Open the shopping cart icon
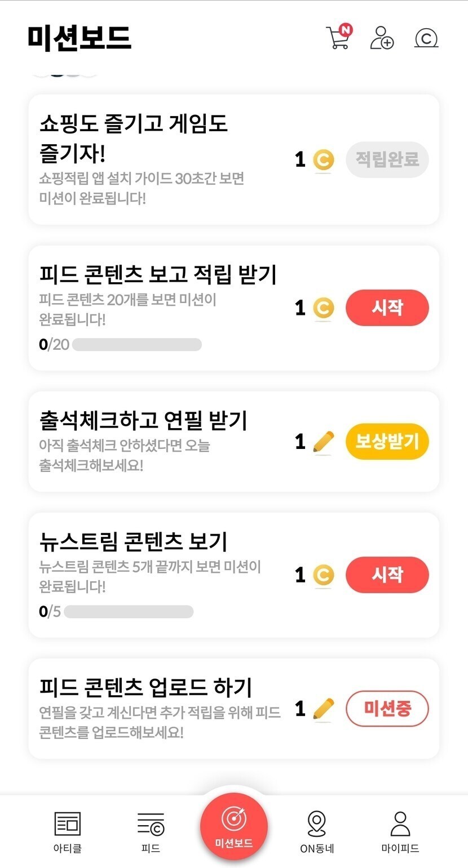The height and width of the screenshot is (868, 468). tap(338, 38)
